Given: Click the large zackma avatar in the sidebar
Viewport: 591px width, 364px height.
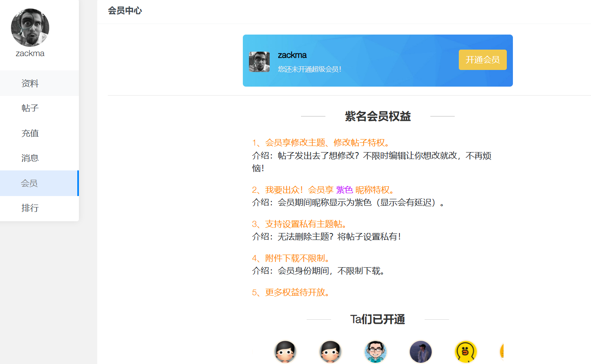Looking at the screenshot, I should pos(30,28).
